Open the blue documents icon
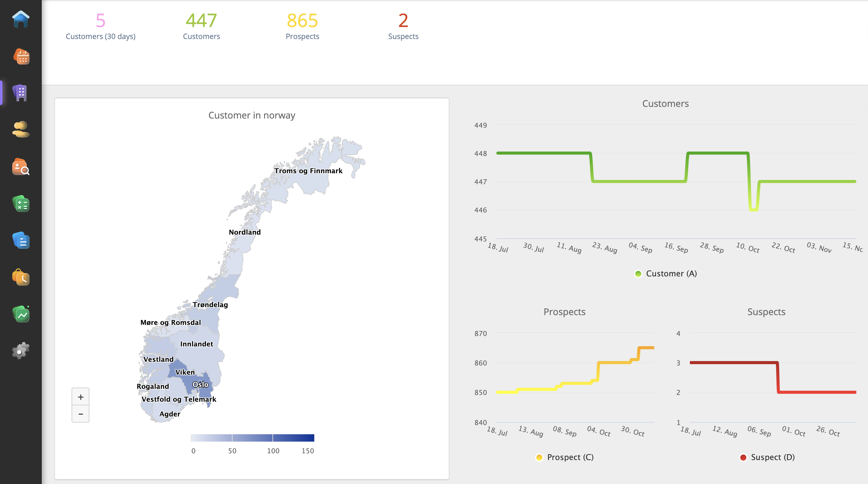 pyautogui.click(x=21, y=240)
